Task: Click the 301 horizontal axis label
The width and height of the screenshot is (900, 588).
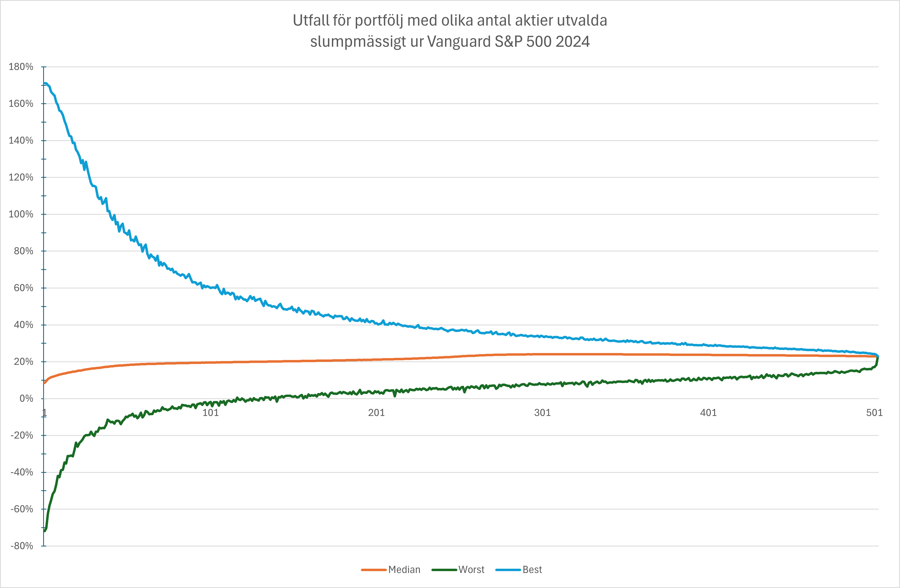Action: click(542, 412)
